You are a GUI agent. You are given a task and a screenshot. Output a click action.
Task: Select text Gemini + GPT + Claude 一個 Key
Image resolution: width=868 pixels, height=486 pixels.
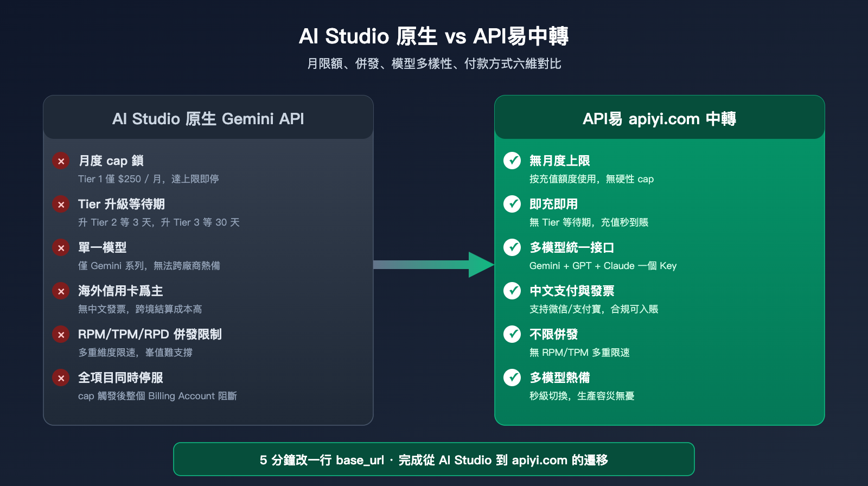(603, 266)
